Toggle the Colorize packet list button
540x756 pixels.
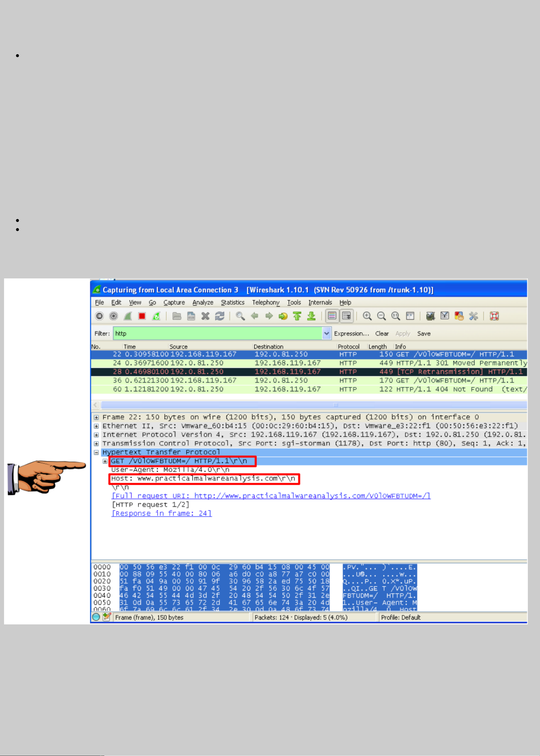click(332, 316)
